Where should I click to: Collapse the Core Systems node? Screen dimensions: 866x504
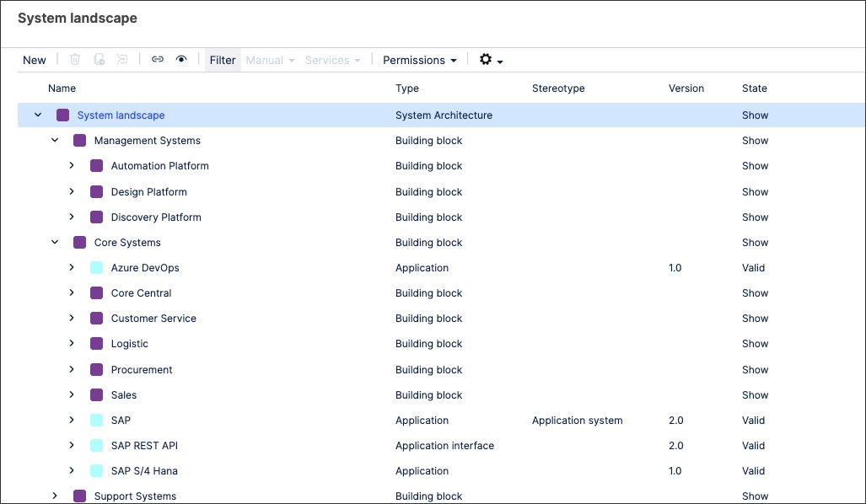55,243
